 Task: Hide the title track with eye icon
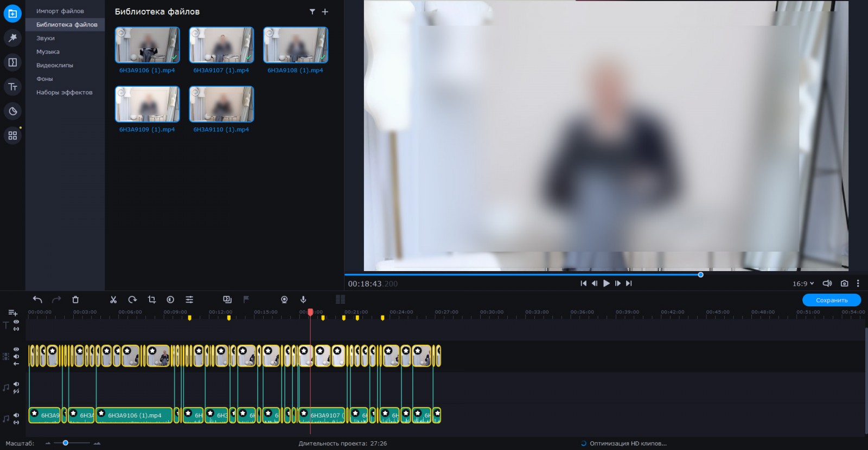click(x=16, y=322)
